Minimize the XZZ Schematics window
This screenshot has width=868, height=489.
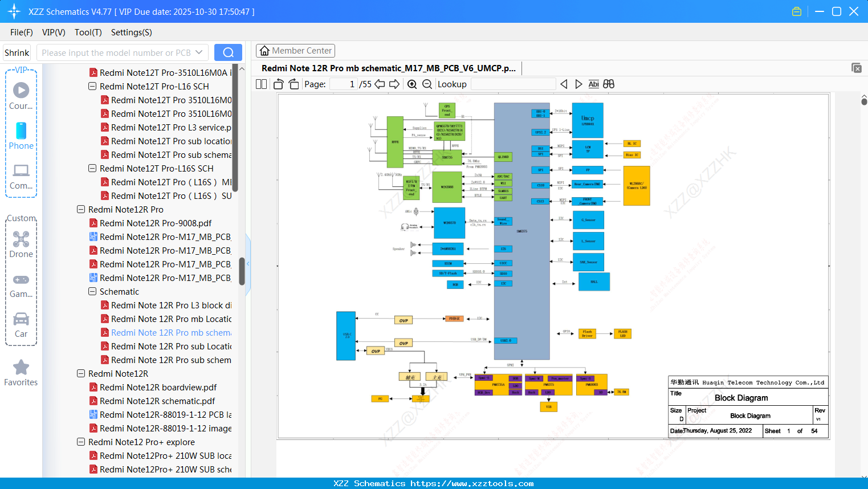pyautogui.click(x=820, y=11)
